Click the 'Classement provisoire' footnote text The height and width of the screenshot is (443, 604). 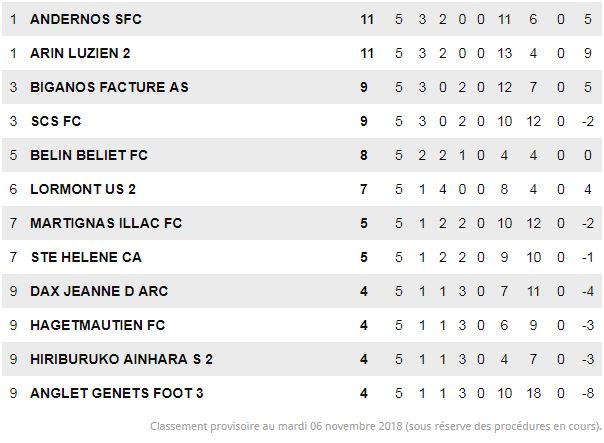376,426
